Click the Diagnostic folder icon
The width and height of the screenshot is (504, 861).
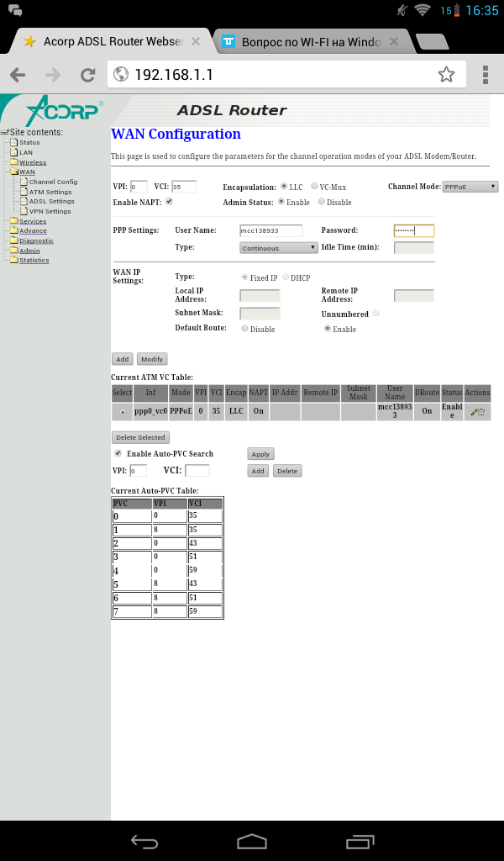coord(14,240)
